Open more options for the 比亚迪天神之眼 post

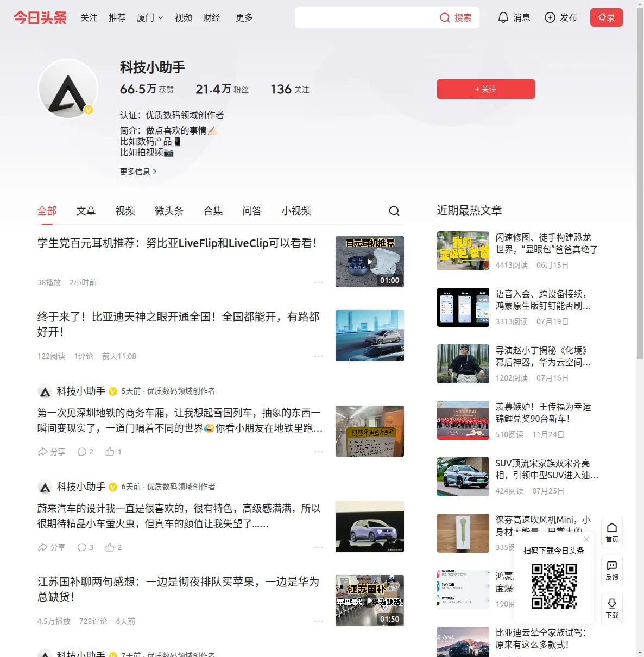point(319,356)
